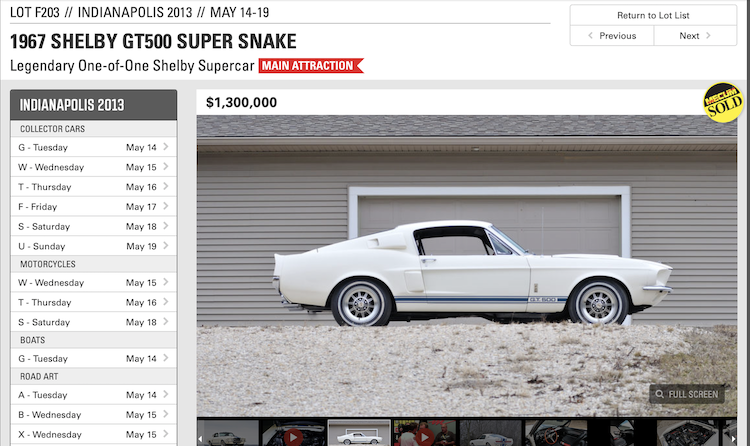The width and height of the screenshot is (750, 446).
Task: Open X - Wednesday road art row
Action: (x=94, y=435)
